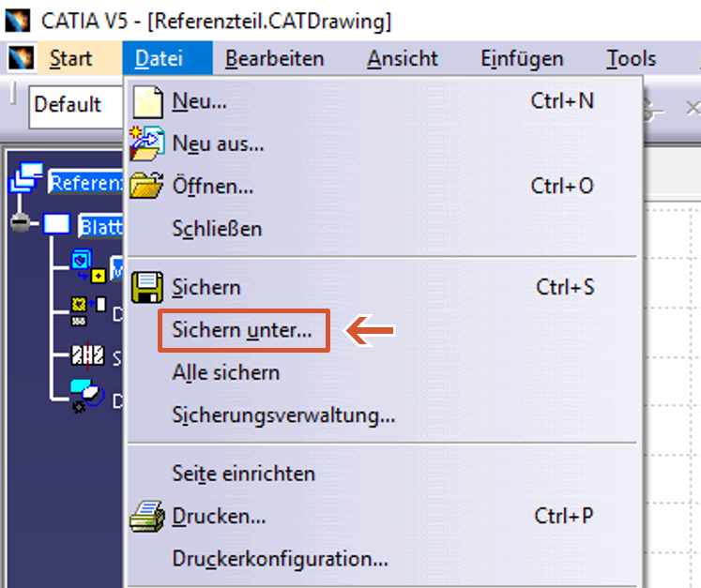
Task: Click Seite einrichten menu entry
Action: (243, 474)
